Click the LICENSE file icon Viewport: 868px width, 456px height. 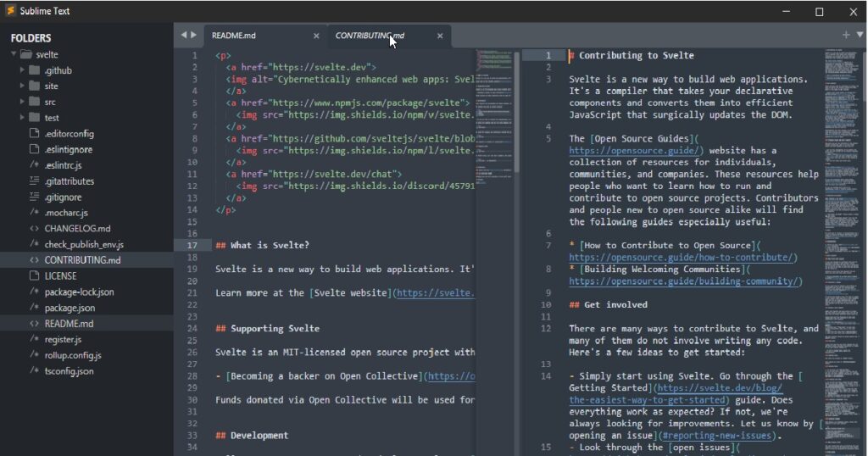[x=34, y=275]
